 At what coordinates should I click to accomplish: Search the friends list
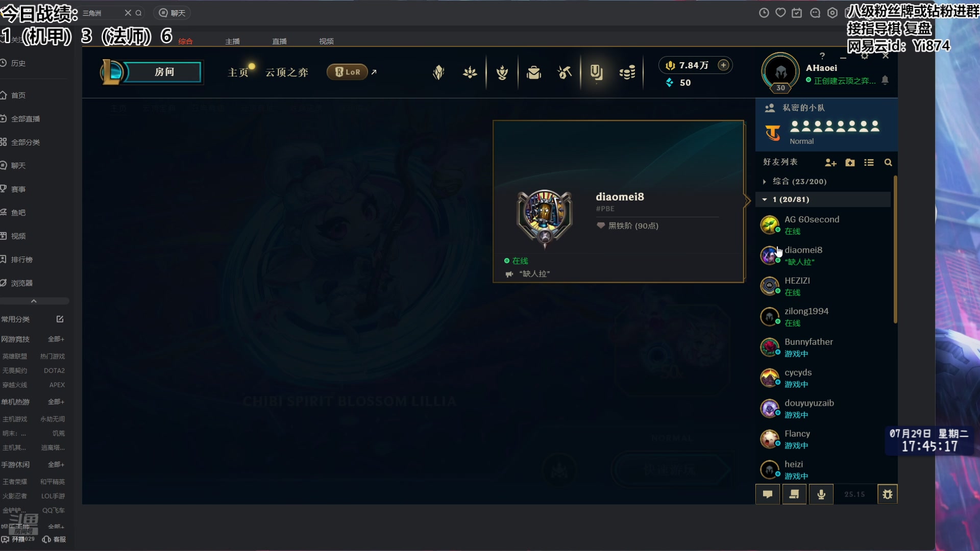[x=888, y=162]
